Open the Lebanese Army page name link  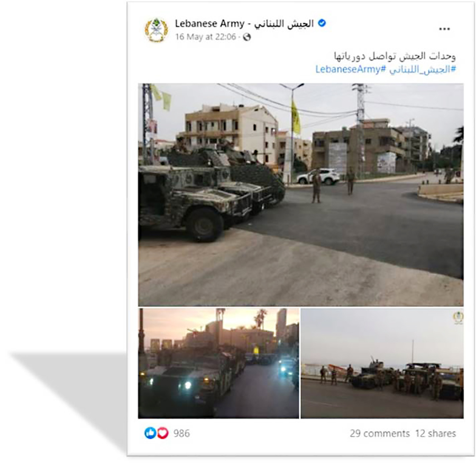(244, 23)
